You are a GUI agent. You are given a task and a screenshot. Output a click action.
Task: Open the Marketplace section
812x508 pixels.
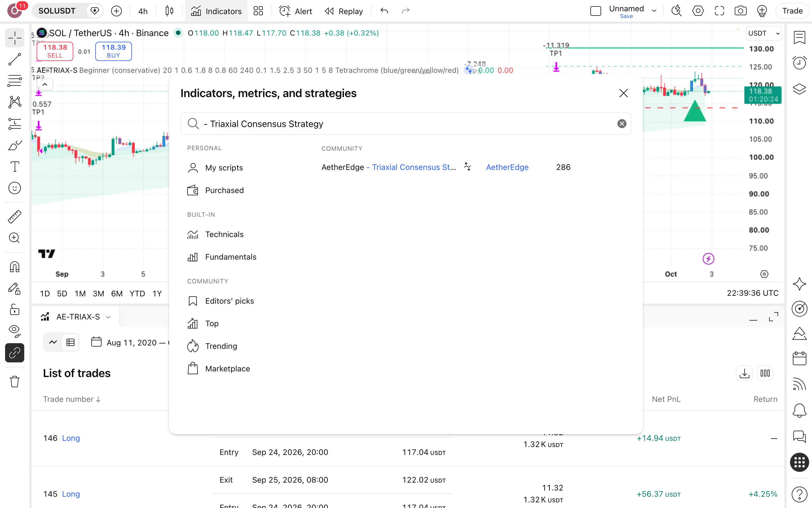219,369
